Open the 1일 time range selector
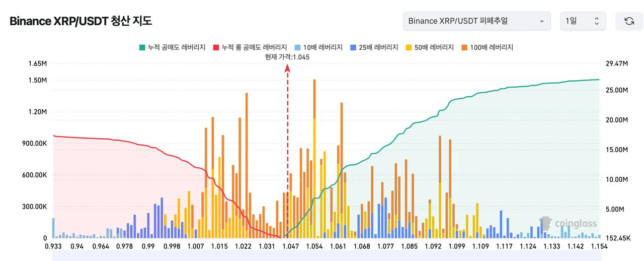Viewport: 644px width, 261px height. point(583,21)
